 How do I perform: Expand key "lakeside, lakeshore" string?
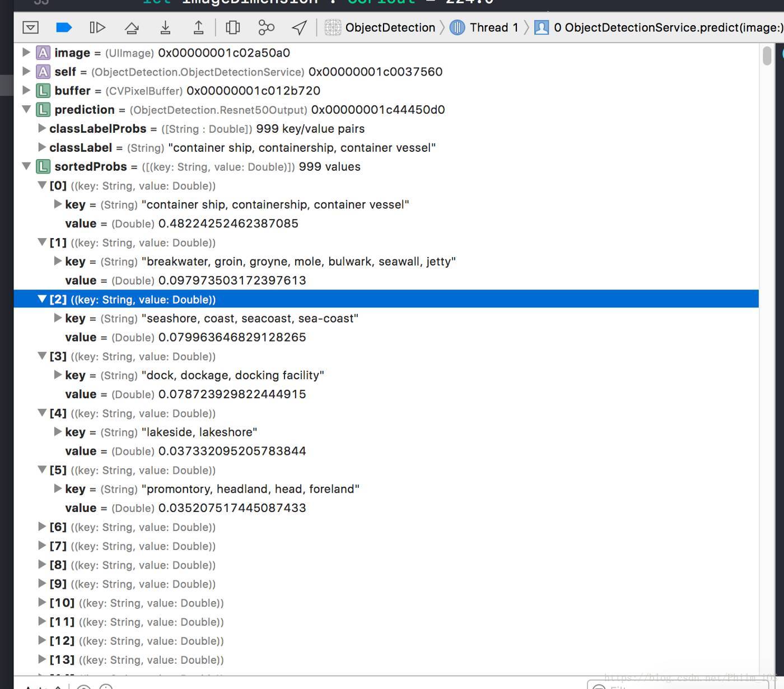[58, 432]
